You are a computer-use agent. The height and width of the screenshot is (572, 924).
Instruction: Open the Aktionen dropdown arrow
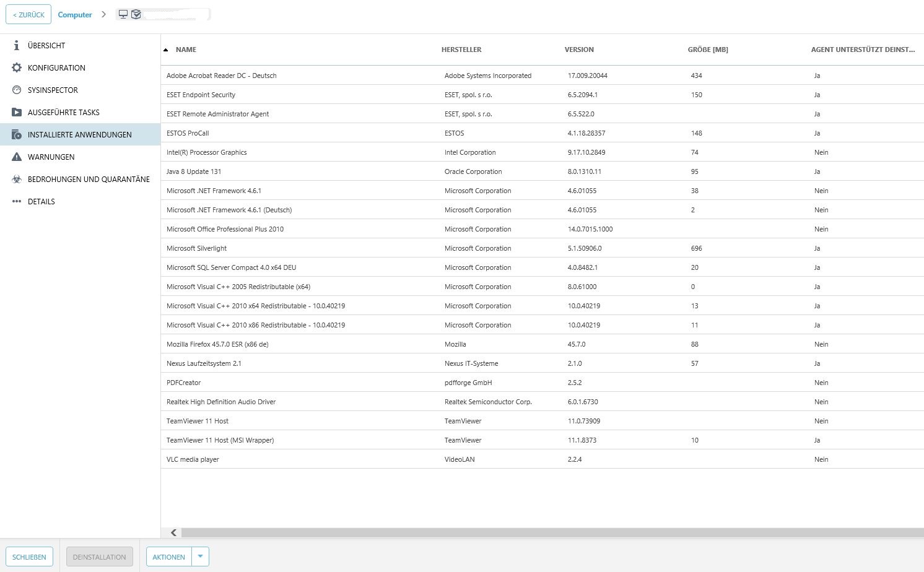point(200,557)
